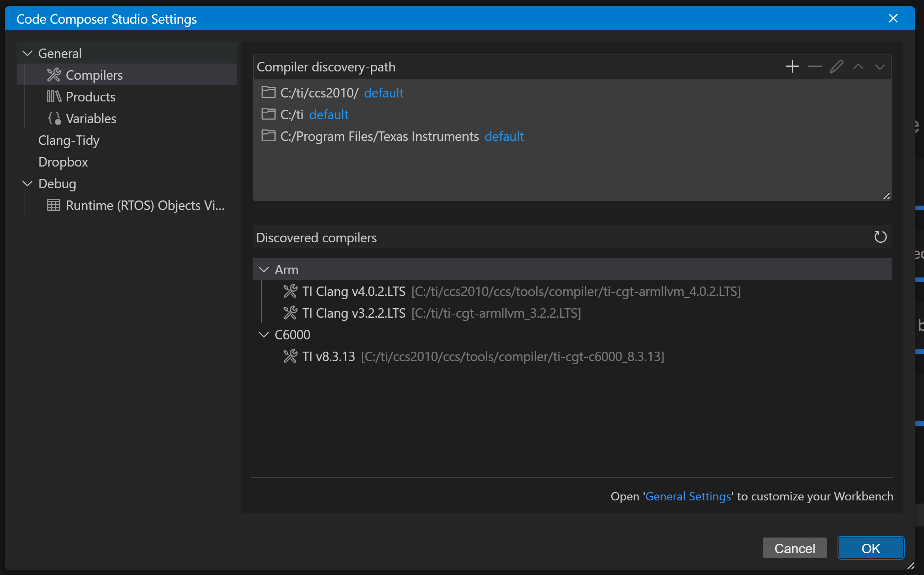Collapse the Arm compilers group
924x575 pixels.
pos(264,270)
